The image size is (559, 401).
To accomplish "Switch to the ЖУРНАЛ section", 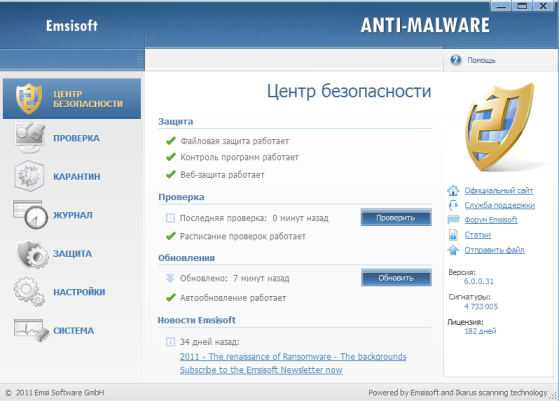I will pos(73,215).
